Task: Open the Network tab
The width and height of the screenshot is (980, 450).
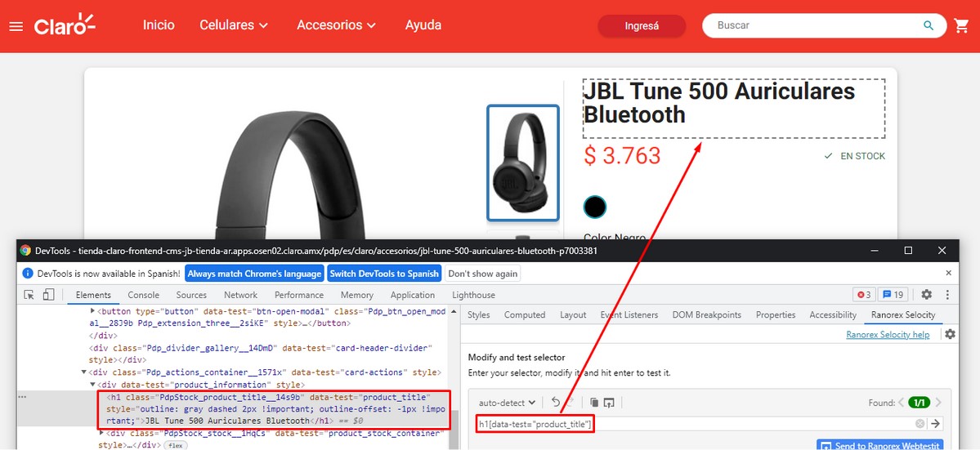Action: coord(240,295)
